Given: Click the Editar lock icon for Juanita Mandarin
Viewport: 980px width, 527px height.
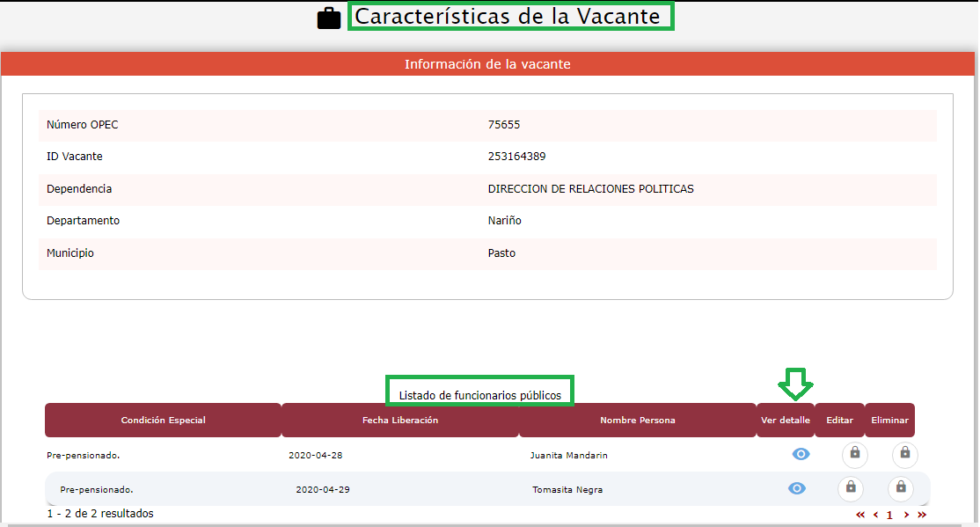Looking at the screenshot, I should [854, 454].
